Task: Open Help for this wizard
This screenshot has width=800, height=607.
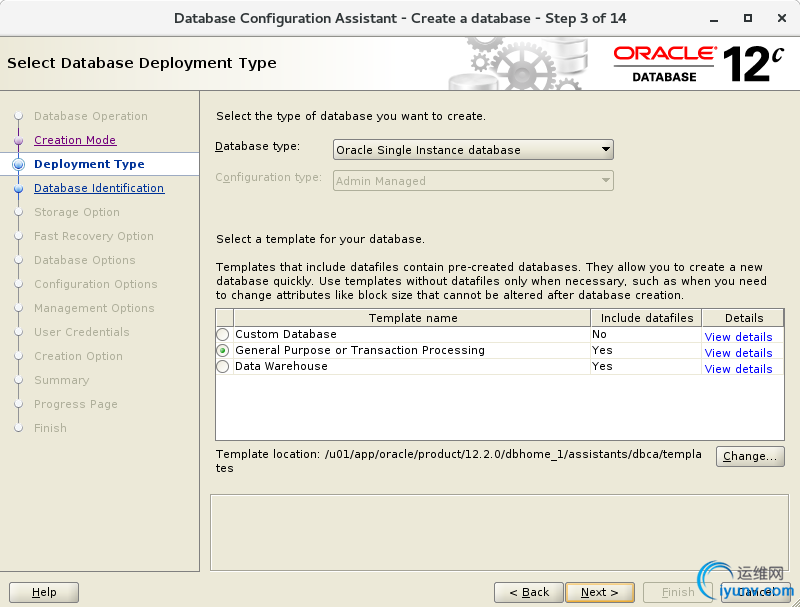Action: tap(44, 592)
